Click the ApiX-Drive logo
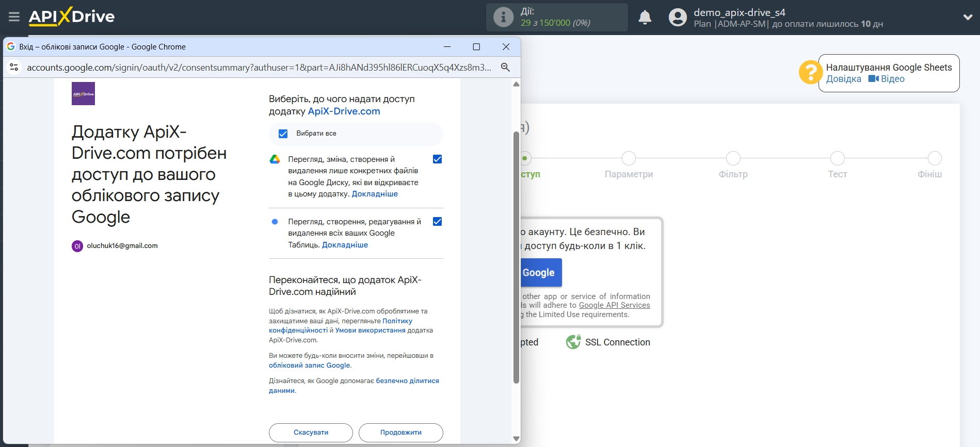The width and height of the screenshot is (980, 447). [72, 16]
